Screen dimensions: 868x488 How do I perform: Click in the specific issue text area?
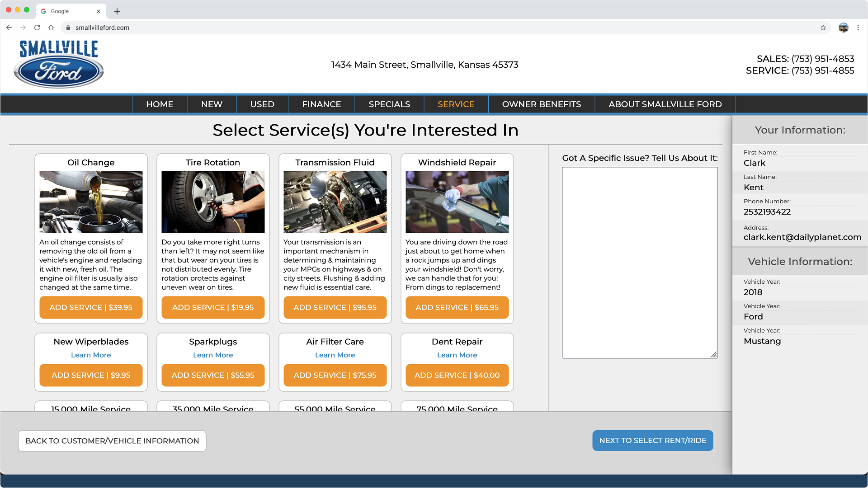639,262
